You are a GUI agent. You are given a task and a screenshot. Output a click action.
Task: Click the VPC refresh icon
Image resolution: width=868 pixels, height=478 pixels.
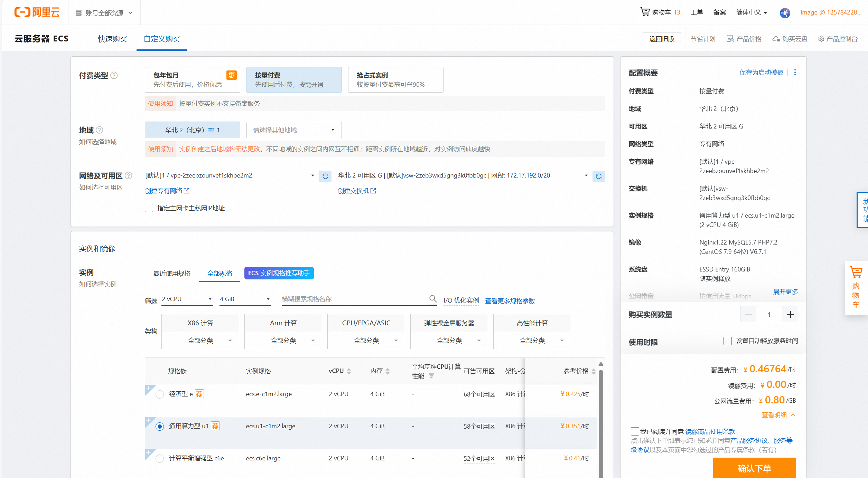pyautogui.click(x=325, y=176)
